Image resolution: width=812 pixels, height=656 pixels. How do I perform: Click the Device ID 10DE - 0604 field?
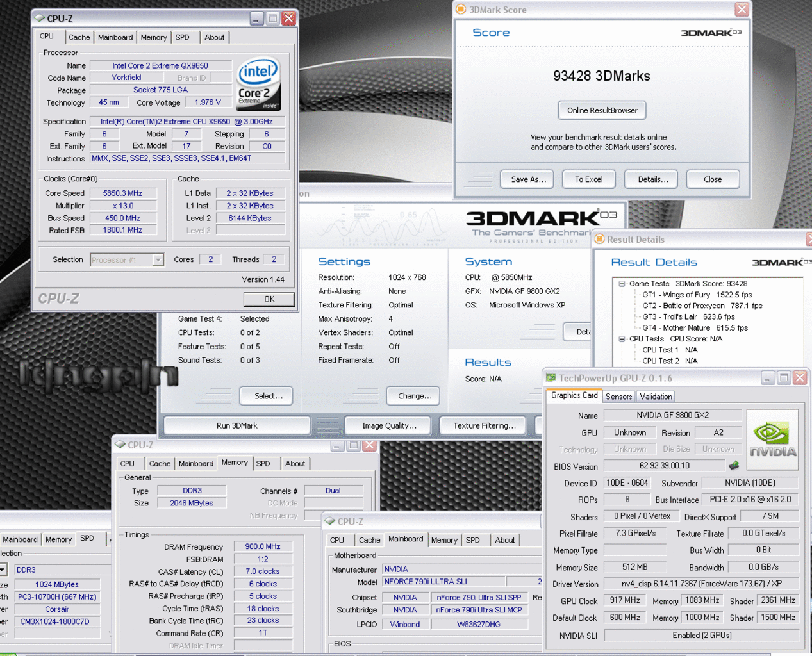click(x=627, y=483)
